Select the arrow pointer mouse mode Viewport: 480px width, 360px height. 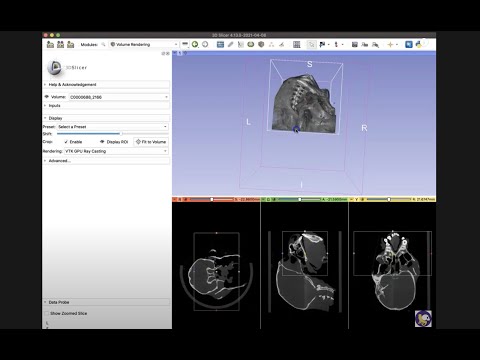[311, 44]
